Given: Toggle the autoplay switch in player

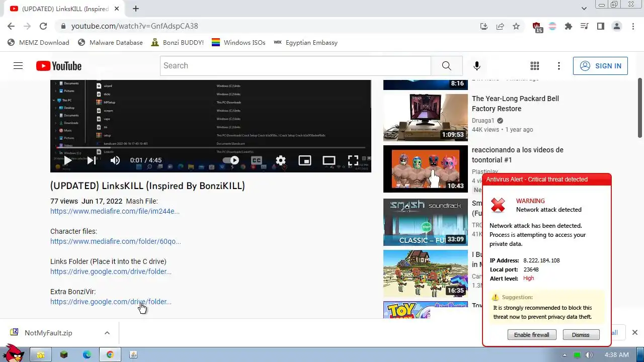Looking at the screenshot, I should [230, 160].
